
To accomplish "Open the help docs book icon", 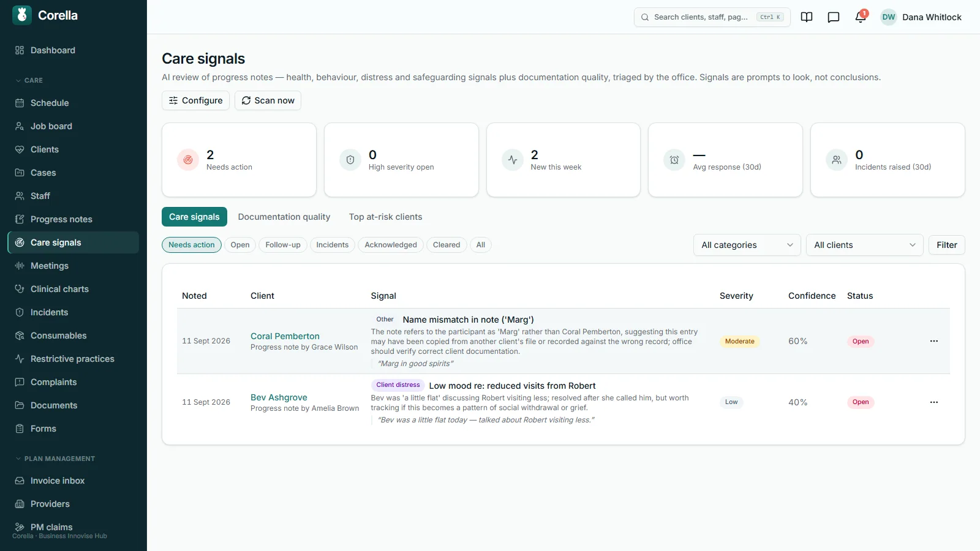I will click(x=807, y=17).
